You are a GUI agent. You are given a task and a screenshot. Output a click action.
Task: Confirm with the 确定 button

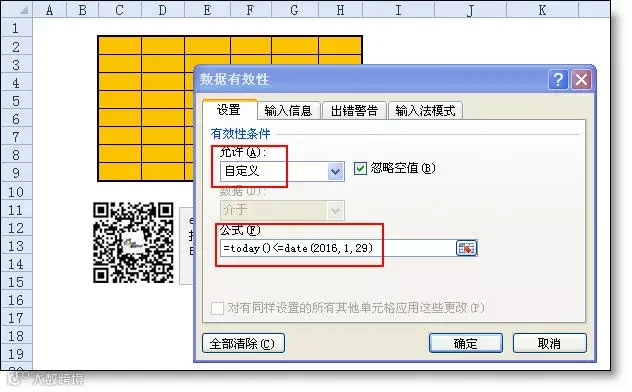(466, 343)
